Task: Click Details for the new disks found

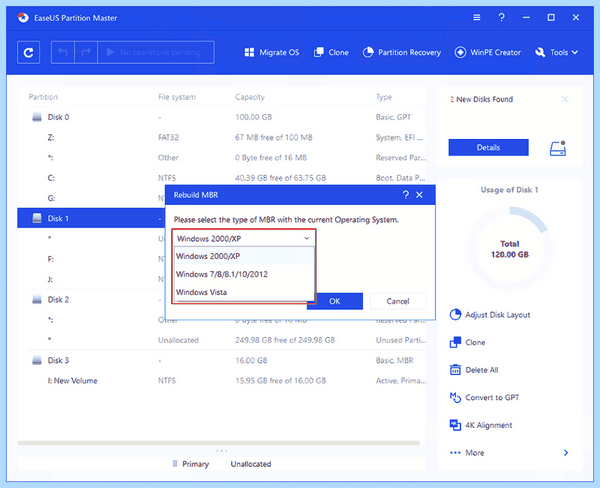Action: 488,147
